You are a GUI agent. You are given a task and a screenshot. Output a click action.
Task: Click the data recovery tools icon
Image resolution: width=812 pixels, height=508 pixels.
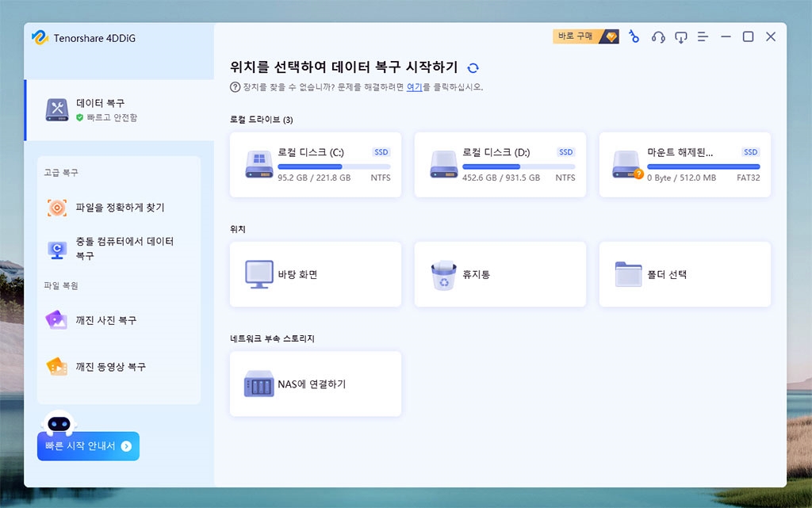57,109
